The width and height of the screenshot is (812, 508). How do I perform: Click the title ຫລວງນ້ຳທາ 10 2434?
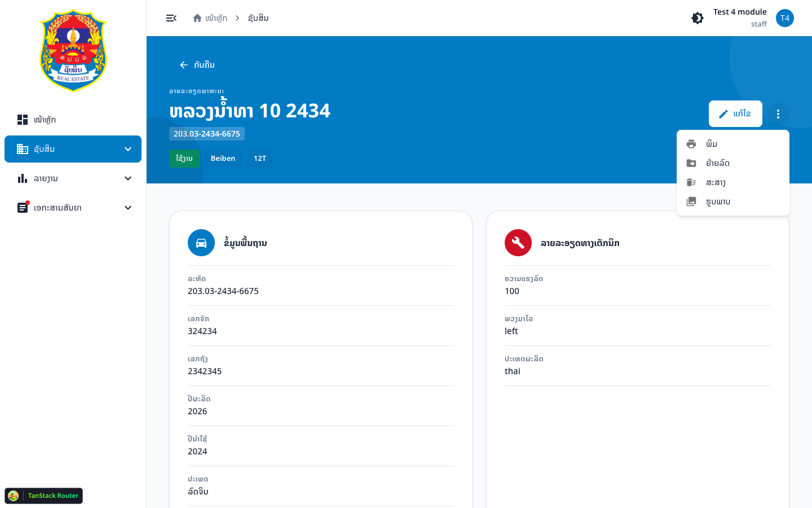click(x=250, y=111)
